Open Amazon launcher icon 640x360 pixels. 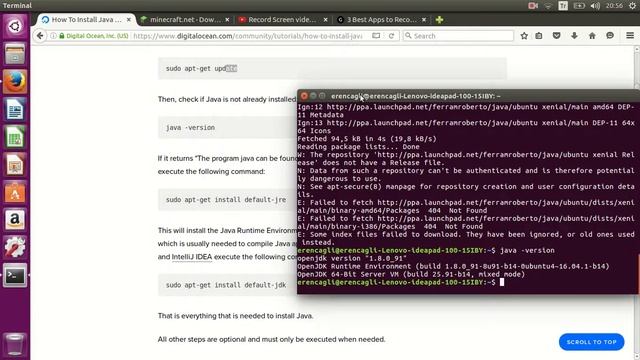pos(15,220)
